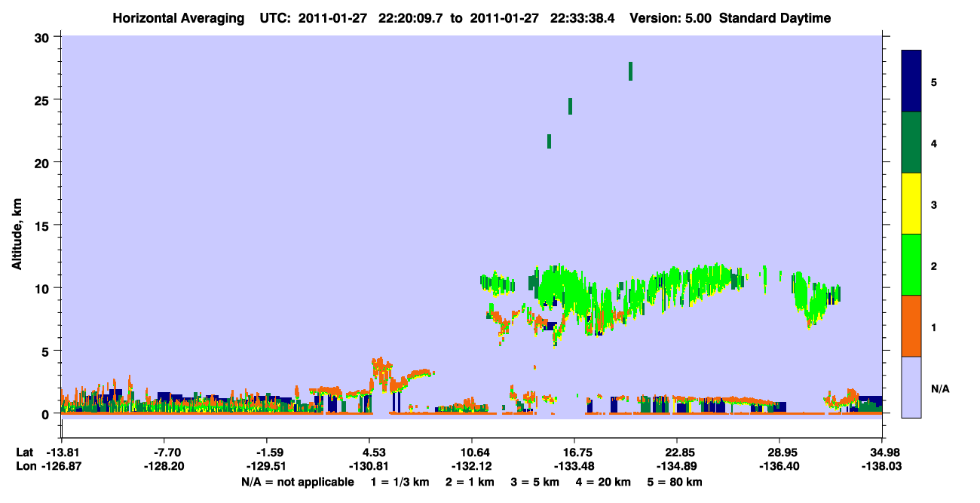Click the dark green colorbar segment labeled 4

pos(911,143)
